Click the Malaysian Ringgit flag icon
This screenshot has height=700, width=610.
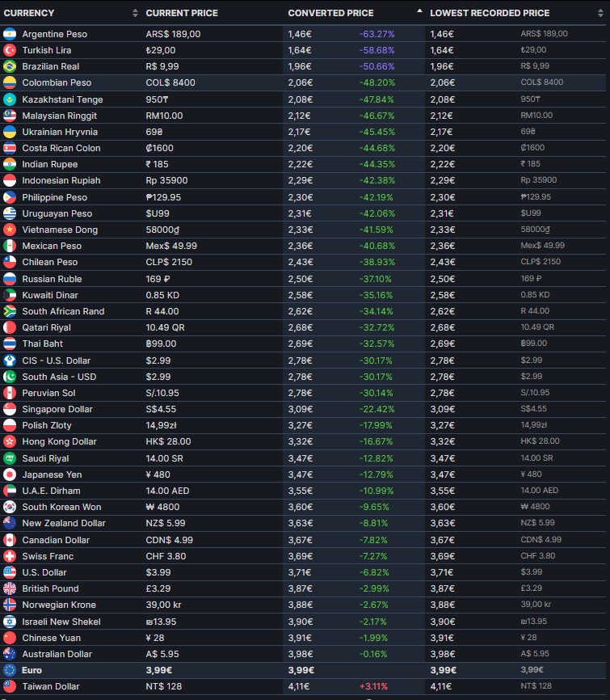10,116
